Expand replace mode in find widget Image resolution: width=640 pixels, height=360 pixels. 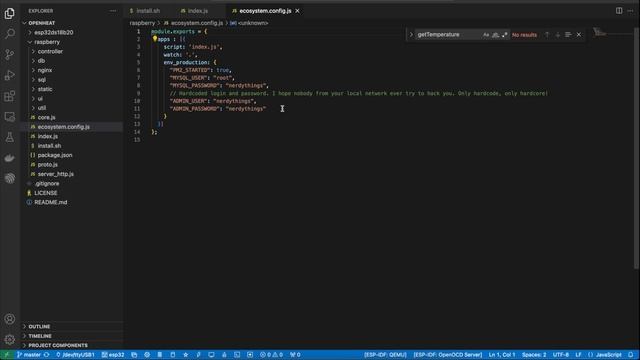point(411,35)
